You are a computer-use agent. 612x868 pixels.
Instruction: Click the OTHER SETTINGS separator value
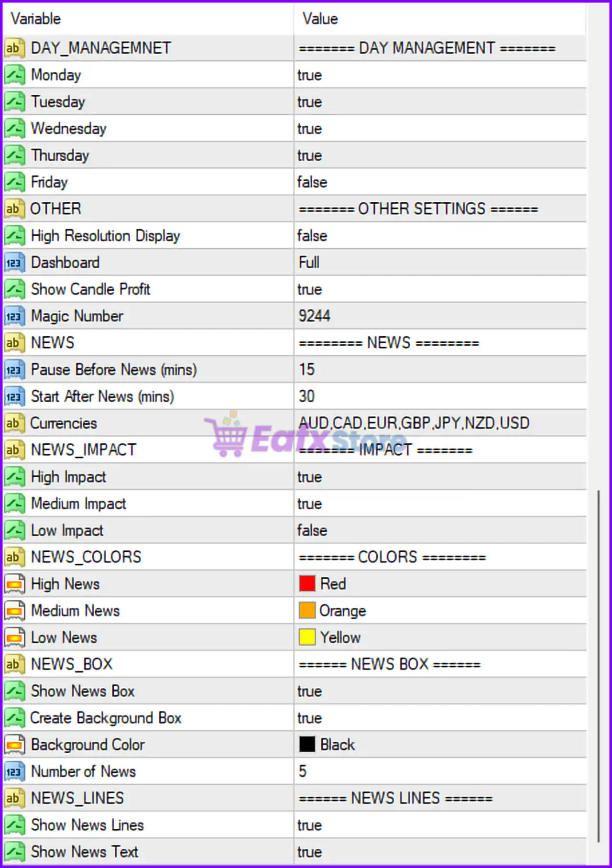point(418,209)
